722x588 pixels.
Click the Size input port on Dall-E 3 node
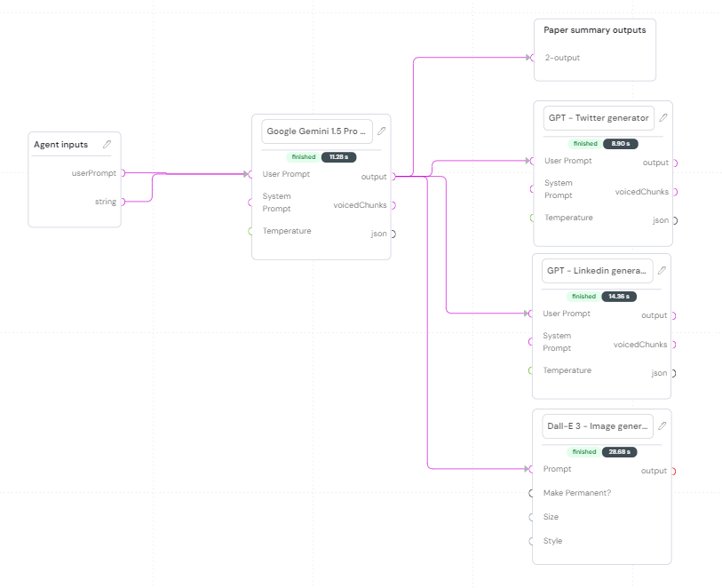[x=531, y=517]
